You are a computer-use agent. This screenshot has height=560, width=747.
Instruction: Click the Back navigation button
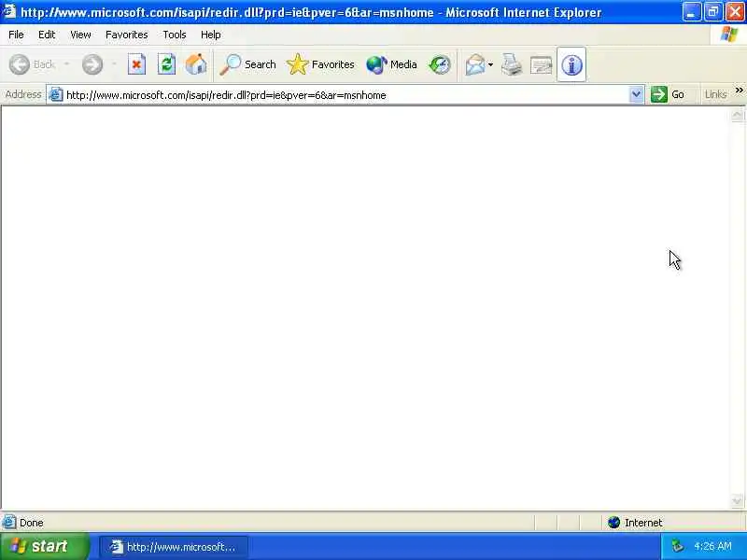tap(32, 64)
